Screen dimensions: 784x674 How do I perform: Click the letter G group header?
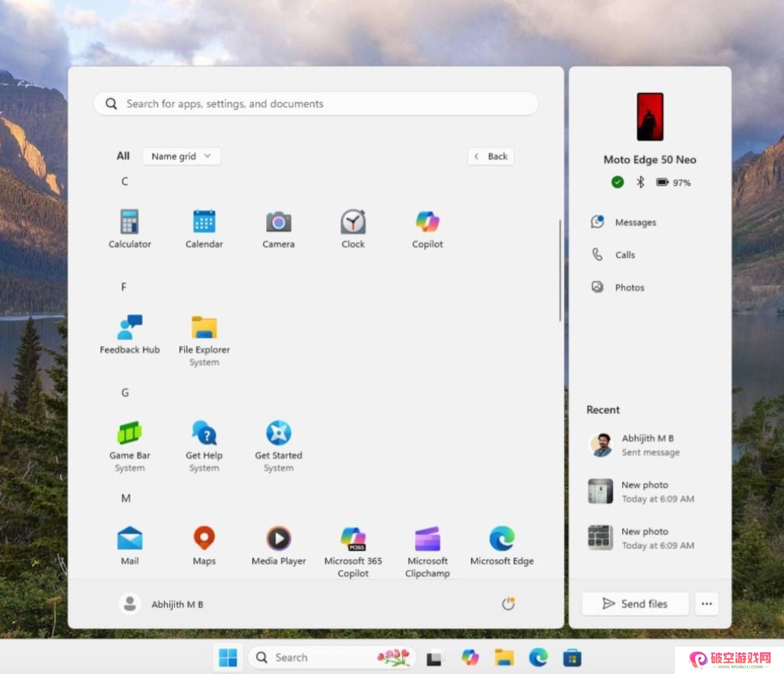[x=125, y=393]
